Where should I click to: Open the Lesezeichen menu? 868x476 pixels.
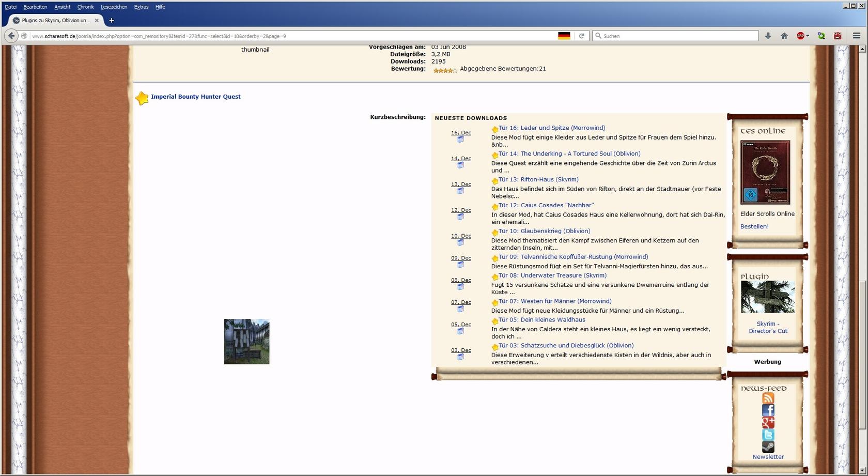(x=114, y=7)
